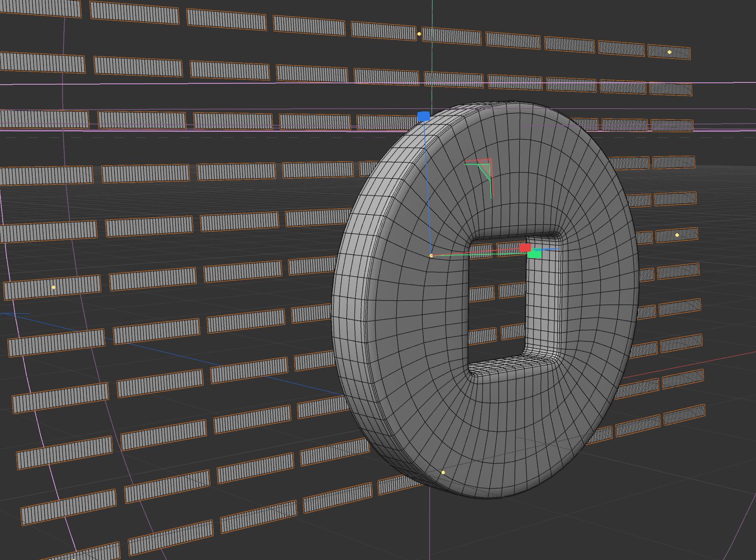Screen dimensions: 756x560
Task: Grab the green Y-axis cube handle
Action: [x=535, y=254]
